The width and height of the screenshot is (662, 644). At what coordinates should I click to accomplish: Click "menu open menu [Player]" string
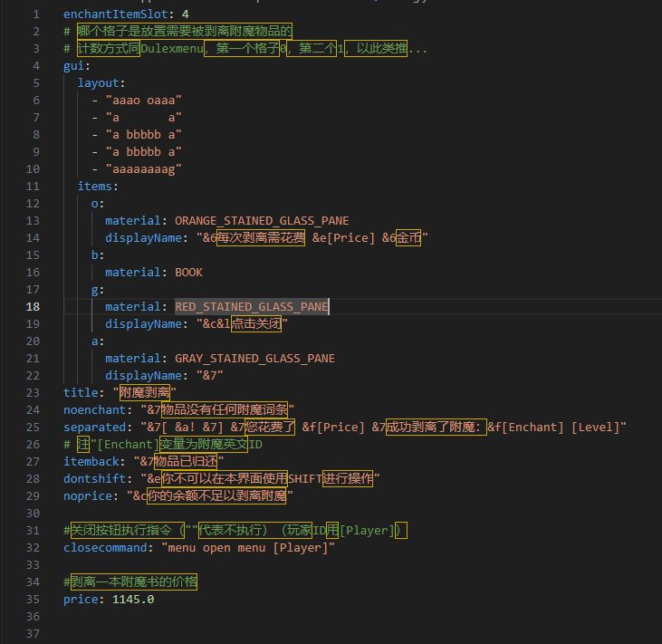(248, 548)
